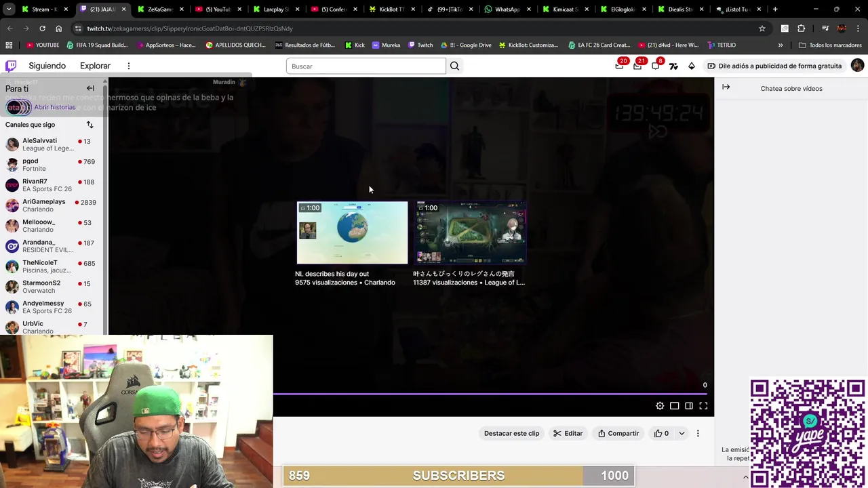
Task: Open the three-dot menu beside Explorar
Action: click(x=128, y=66)
